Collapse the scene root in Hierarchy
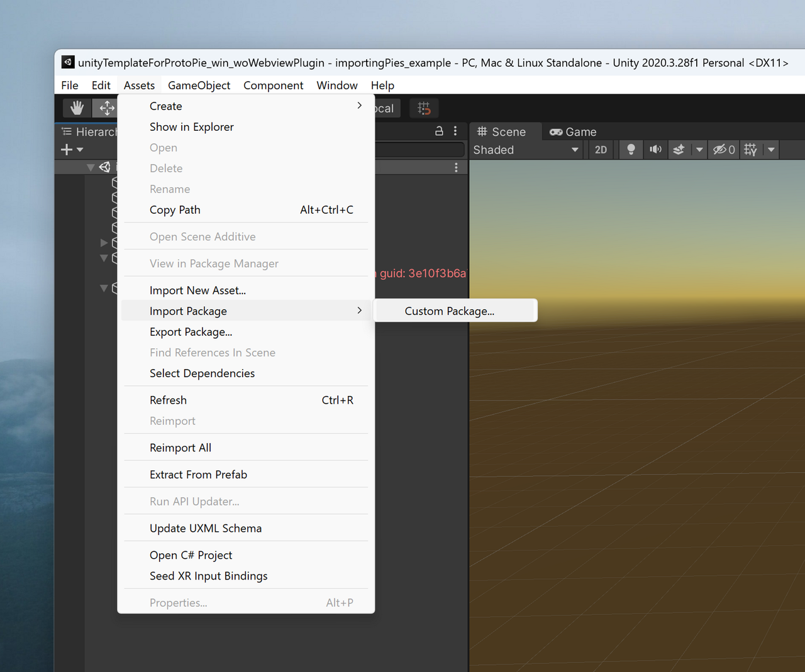The image size is (805, 672). tap(91, 167)
